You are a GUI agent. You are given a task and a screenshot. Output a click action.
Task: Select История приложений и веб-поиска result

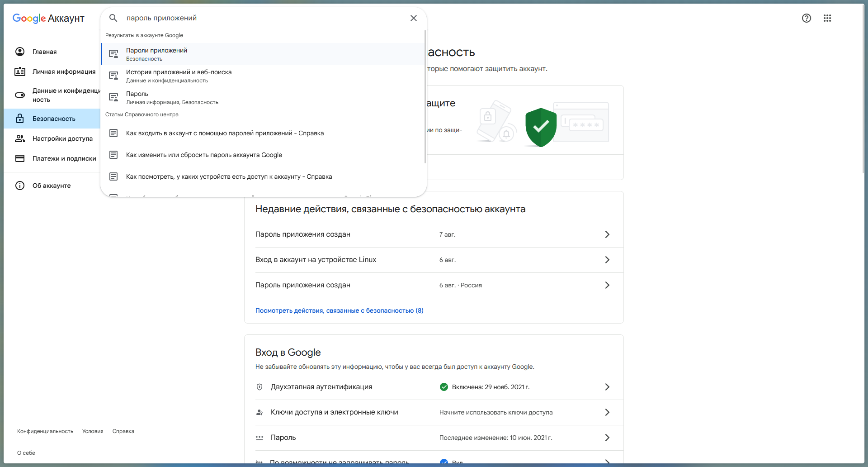[x=263, y=76]
